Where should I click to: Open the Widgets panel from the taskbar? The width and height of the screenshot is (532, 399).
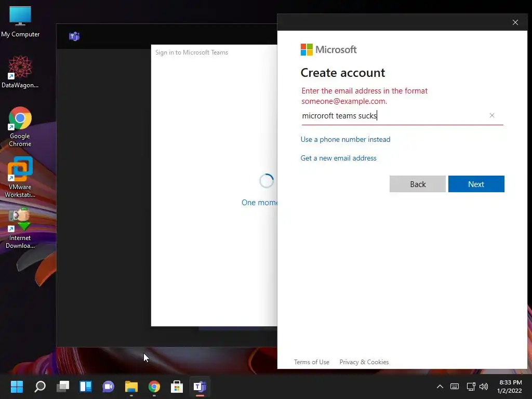click(x=86, y=386)
